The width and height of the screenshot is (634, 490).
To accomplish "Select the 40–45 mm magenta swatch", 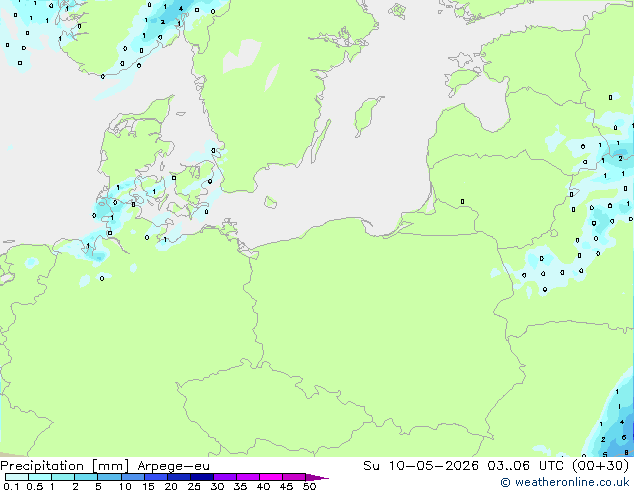I will [271, 477].
